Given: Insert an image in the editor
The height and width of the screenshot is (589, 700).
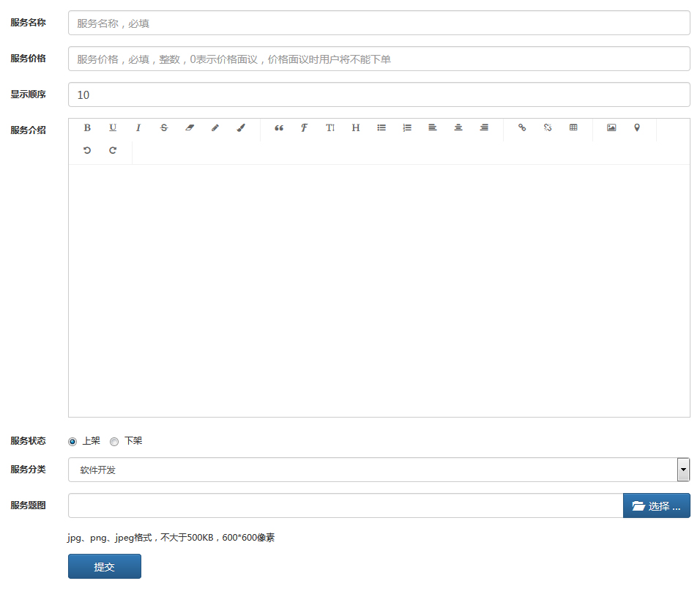Looking at the screenshot, I should point(611,127).
